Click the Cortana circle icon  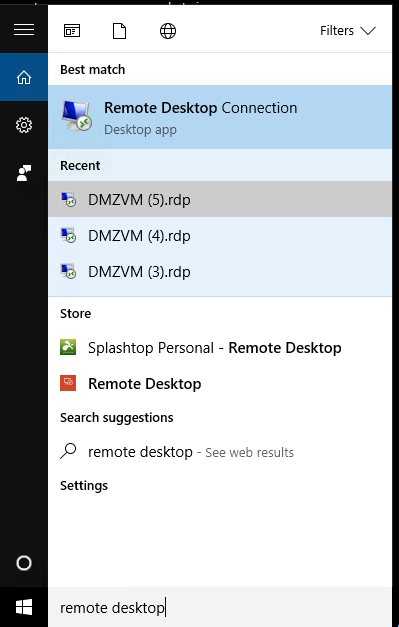coord(24,563)
